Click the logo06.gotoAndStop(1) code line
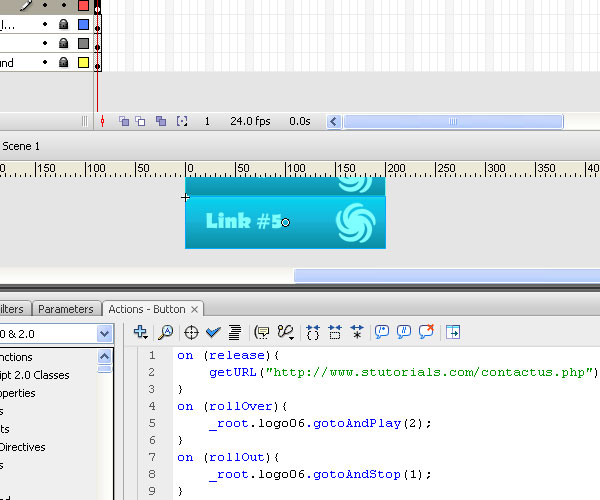This screenshot has height=500, width=600. pos(320,475)
